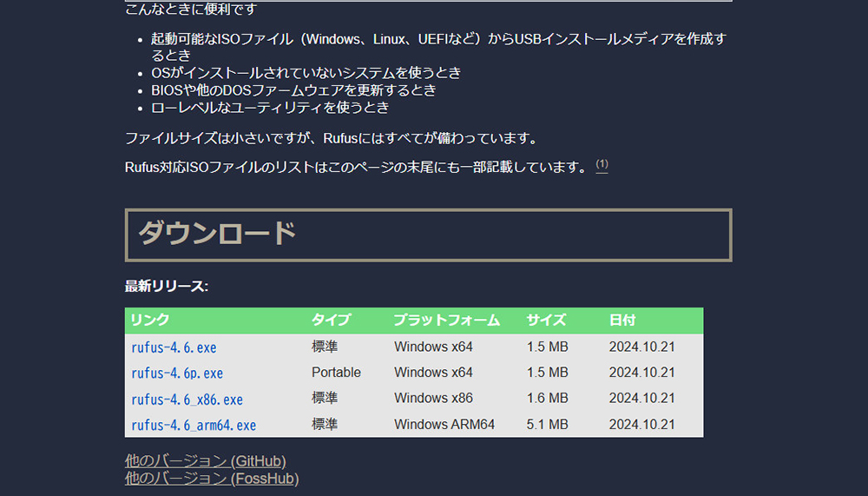This screenshot has width=868, height=496.
Task: Click the footnote (1) reference
Action: click(602, 164)
